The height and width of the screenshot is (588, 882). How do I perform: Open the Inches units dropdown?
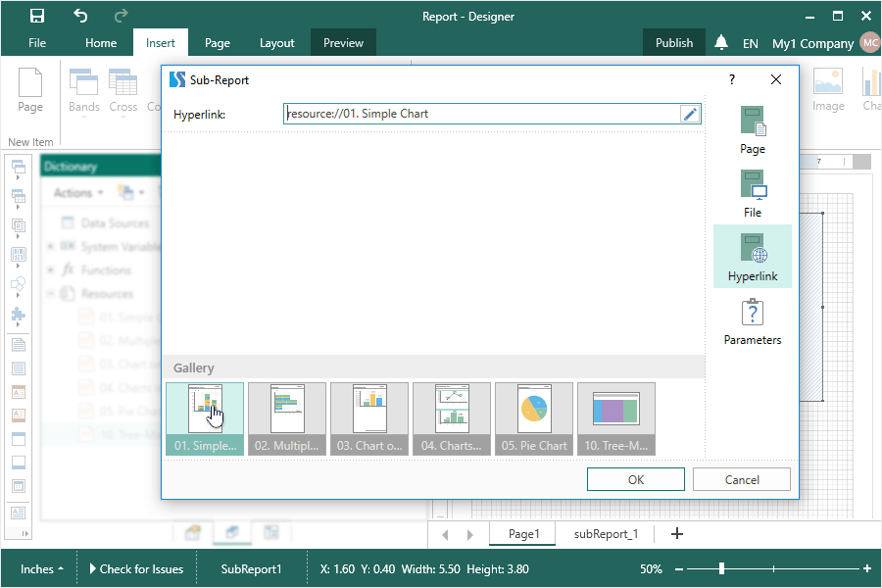pyautogui.click(x=41, y=568)
